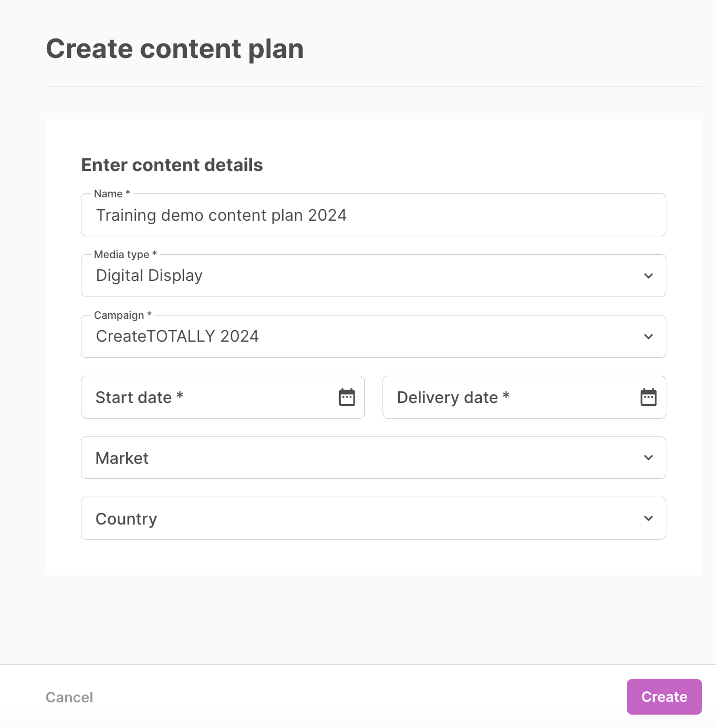Expand the Campaign chevron arrow
This screenshot has height=728, width=716.
(649, 337)
